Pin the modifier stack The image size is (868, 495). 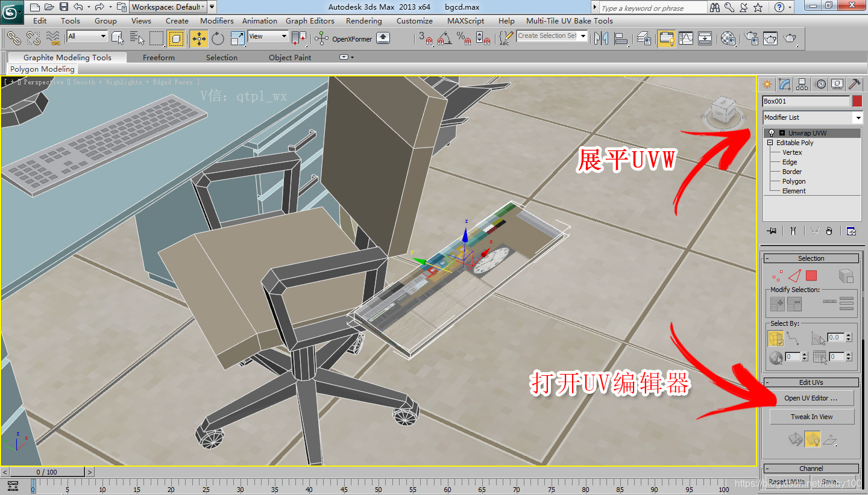pyautogui.click(x=772, y=231)
